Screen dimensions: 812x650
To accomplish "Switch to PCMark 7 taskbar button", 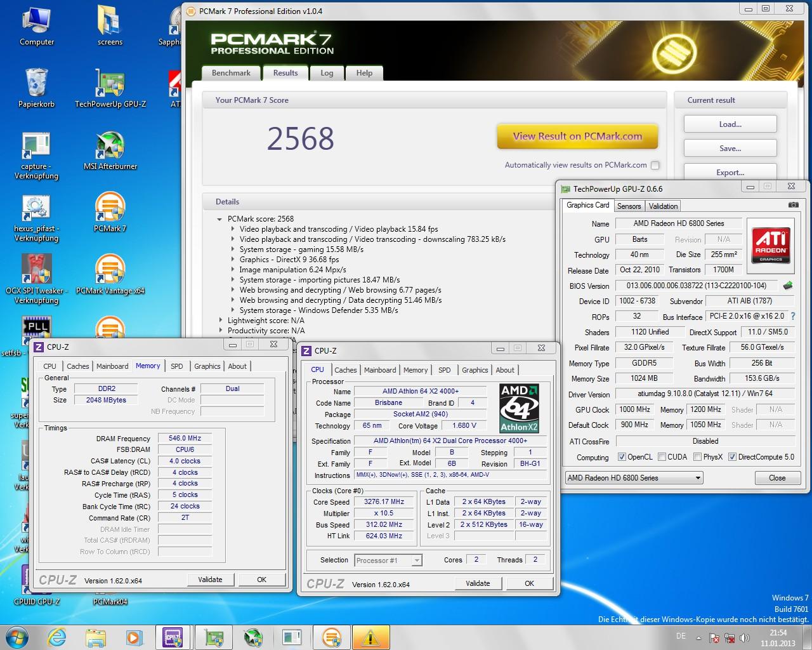I will (331, 637).
